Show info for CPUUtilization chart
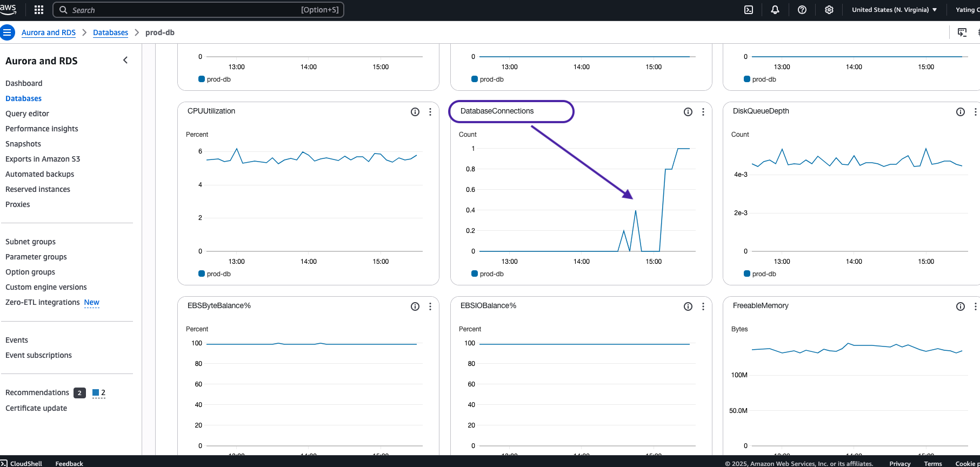980x467 pixels. pos(415,112)
